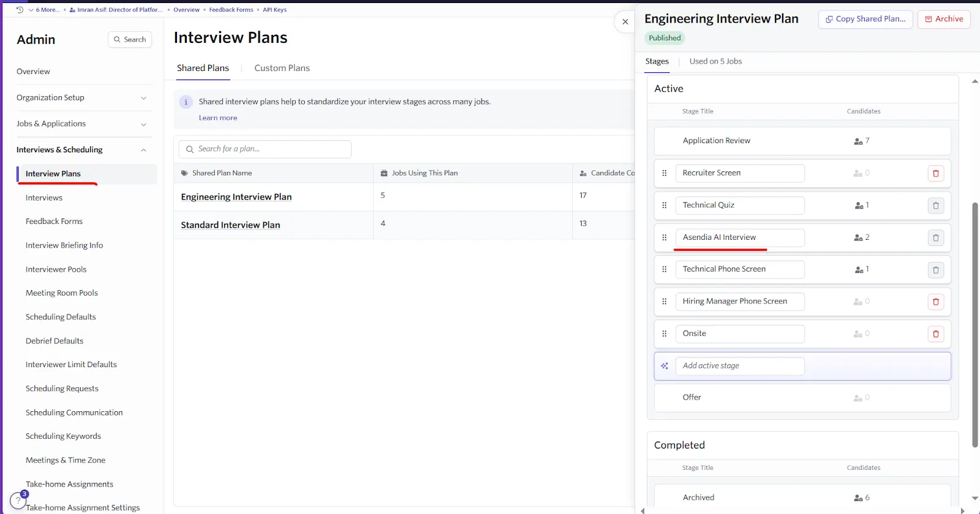Go to Feedback Forms in sidebar
Screen dimensions: 980x514
[54, 222]
